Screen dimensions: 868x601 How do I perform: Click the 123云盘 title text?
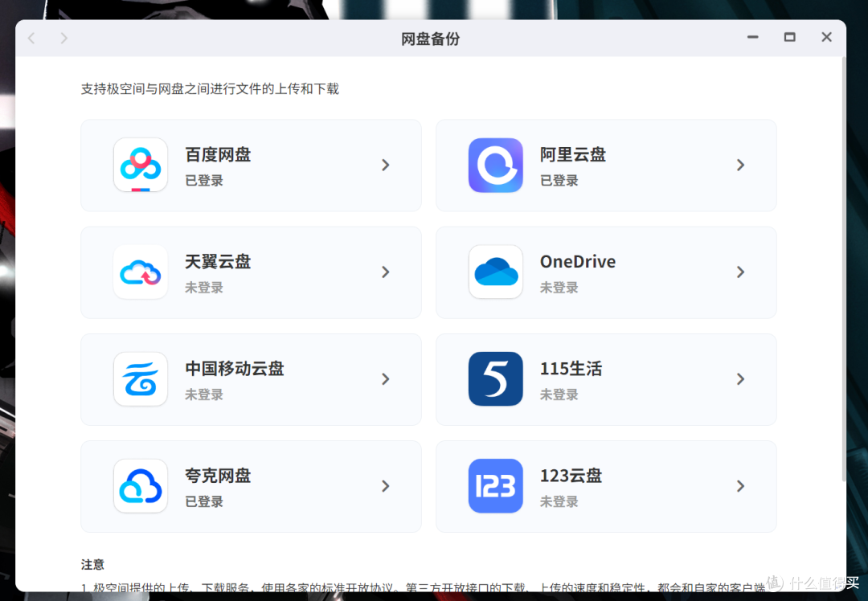(x=571, y=476)
